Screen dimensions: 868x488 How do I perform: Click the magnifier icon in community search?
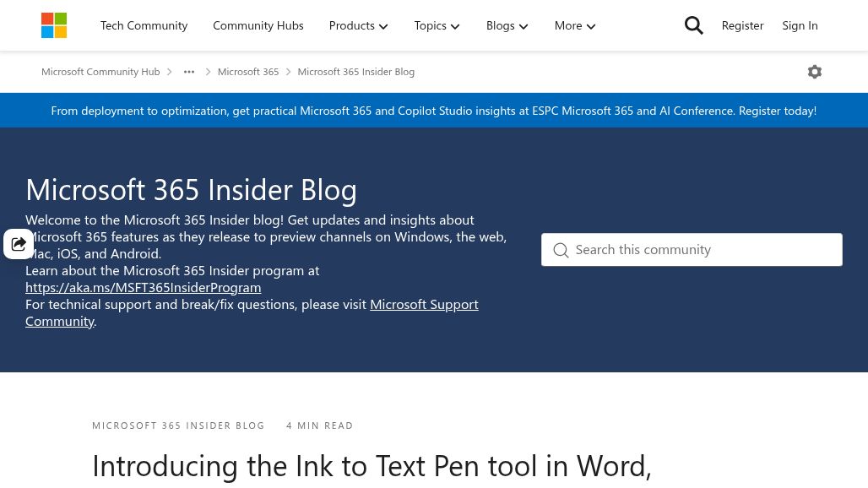pos(561,250)
